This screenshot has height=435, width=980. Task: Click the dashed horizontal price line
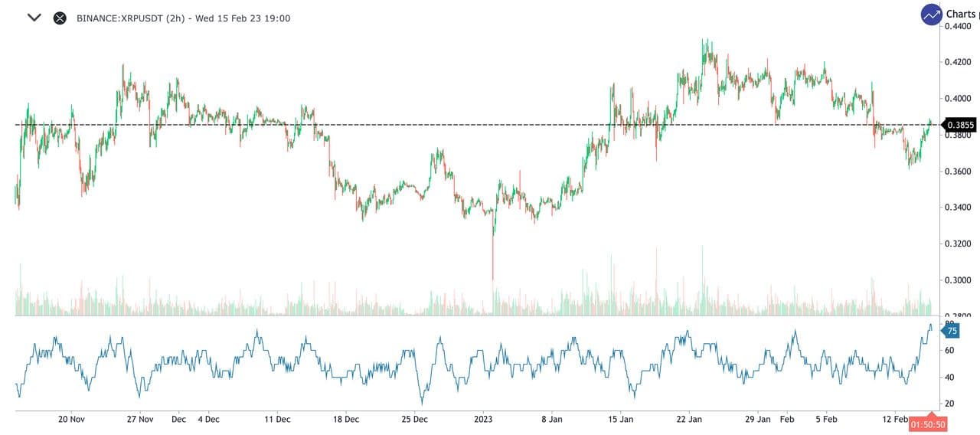(x=459, y=125)
